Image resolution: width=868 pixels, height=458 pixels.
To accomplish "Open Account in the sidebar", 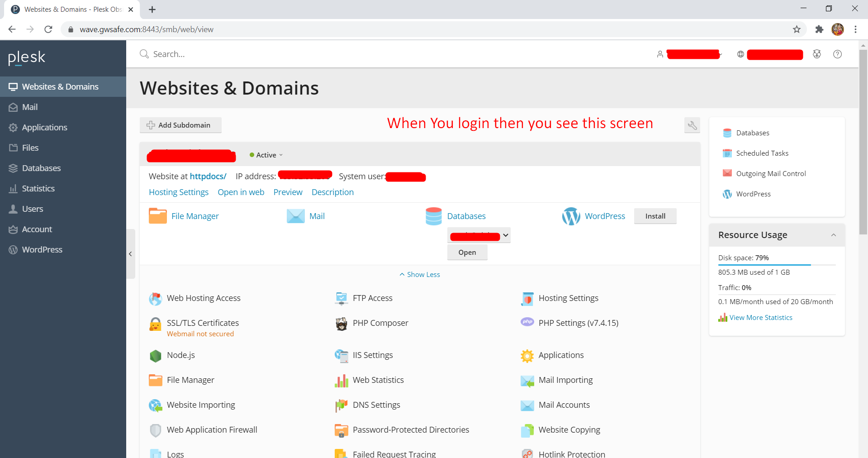I will pyautogui.click(x=63, y=229).
